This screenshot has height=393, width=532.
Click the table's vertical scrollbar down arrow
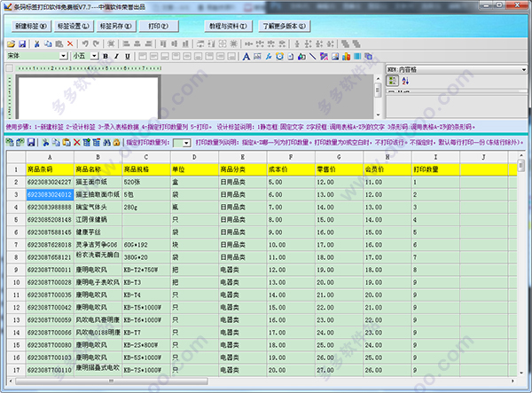tap(521, 373)
